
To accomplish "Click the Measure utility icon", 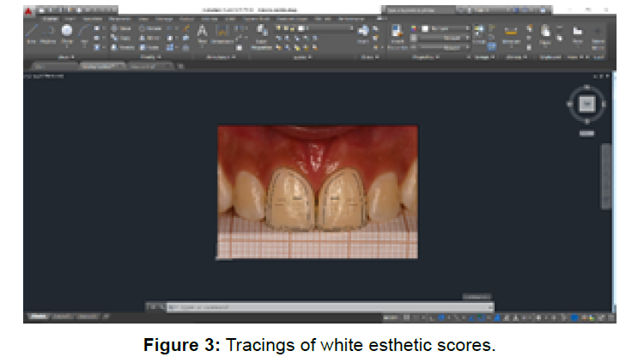I will click(x=512, y=34).
